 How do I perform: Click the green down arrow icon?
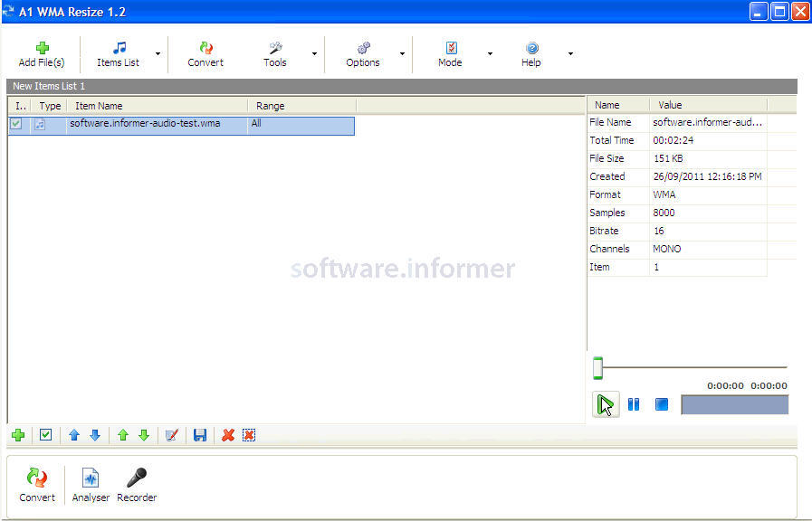[144, 435]
